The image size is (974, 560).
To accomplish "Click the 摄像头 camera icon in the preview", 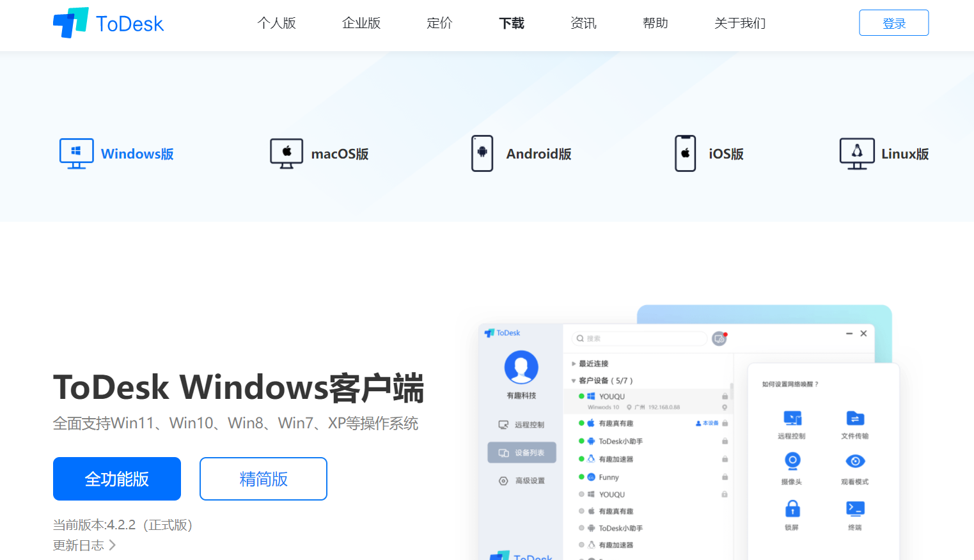I will point(792,461).
